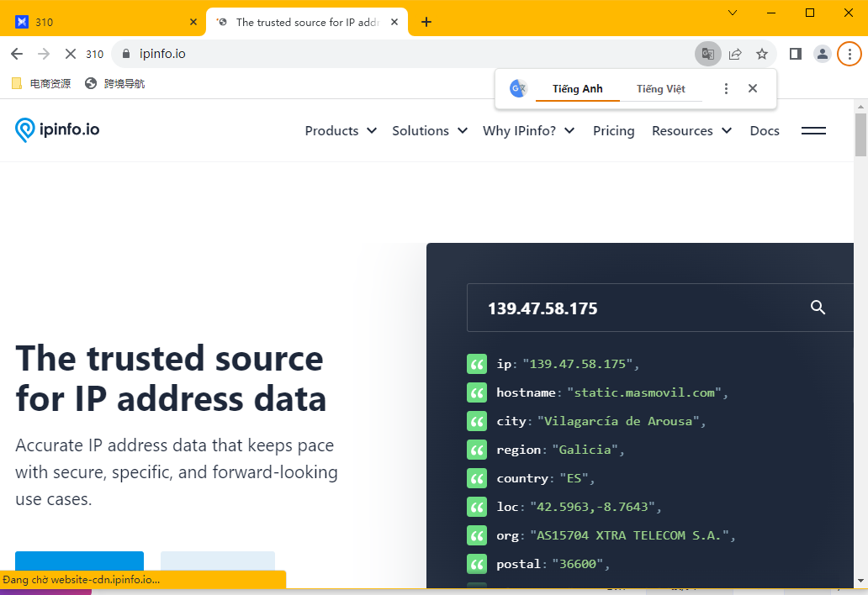Switch to the first browser tab titled 310
Image resolution: width=868 pixels, height=595 pixels.
coord(101,22)
